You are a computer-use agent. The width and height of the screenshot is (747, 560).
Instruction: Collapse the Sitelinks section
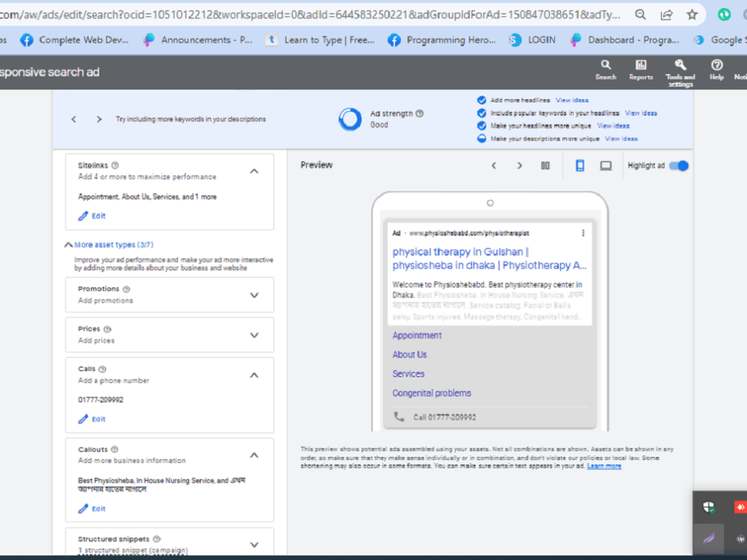coord(255,171)
